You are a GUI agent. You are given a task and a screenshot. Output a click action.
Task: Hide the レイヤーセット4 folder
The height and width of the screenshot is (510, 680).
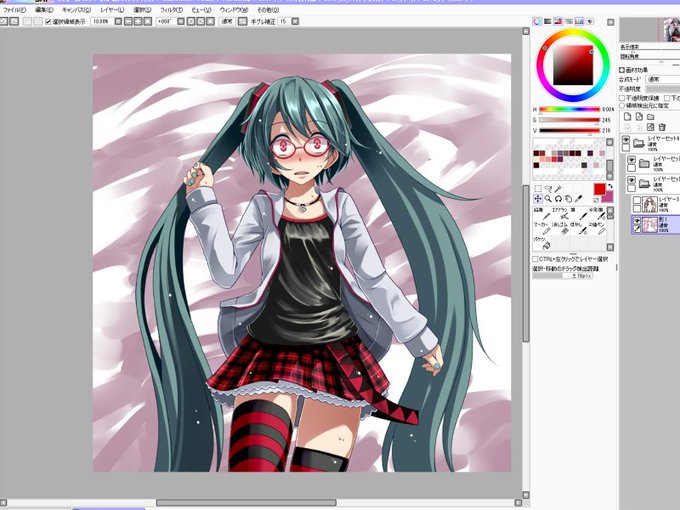(x=626, y=139)
